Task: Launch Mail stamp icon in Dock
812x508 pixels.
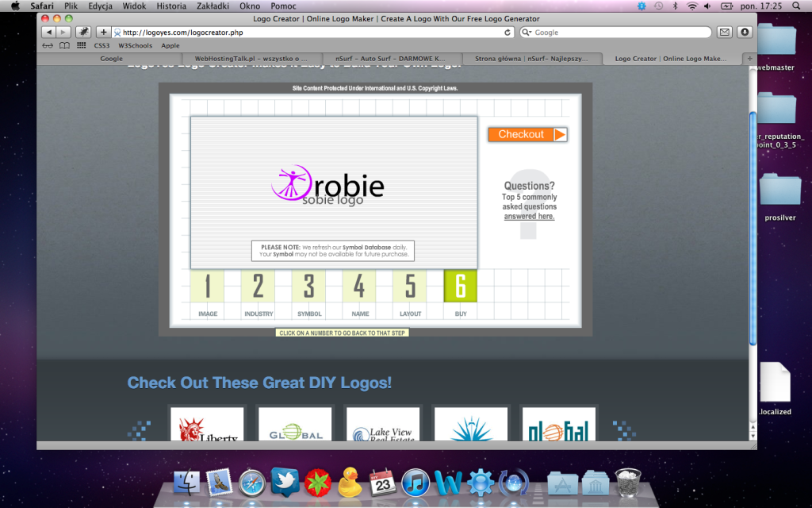Action: (x=219, y=483)
